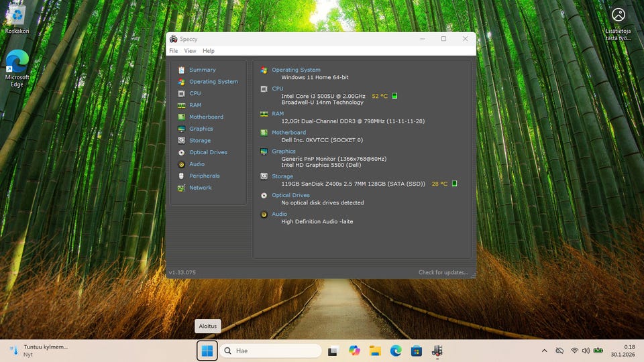Click the Graphics sidebar icon
This screenshot has height=362, width=644.
point(181,129)
